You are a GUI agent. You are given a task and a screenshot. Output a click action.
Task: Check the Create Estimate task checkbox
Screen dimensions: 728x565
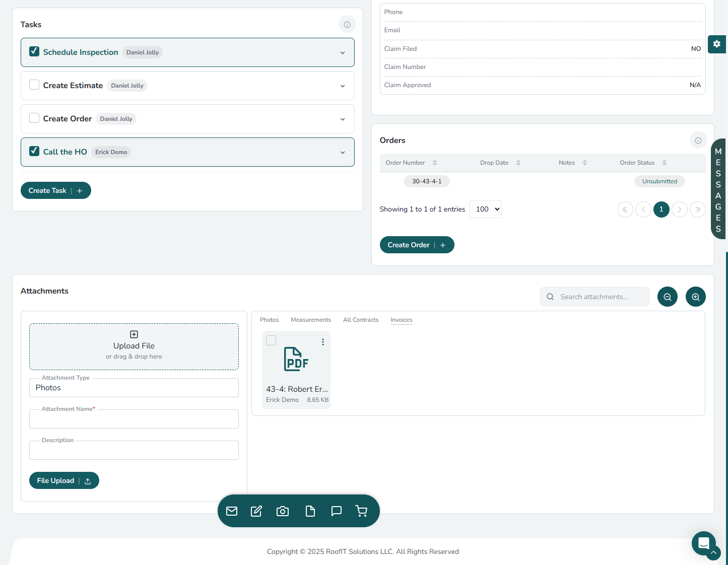[34, 85]
